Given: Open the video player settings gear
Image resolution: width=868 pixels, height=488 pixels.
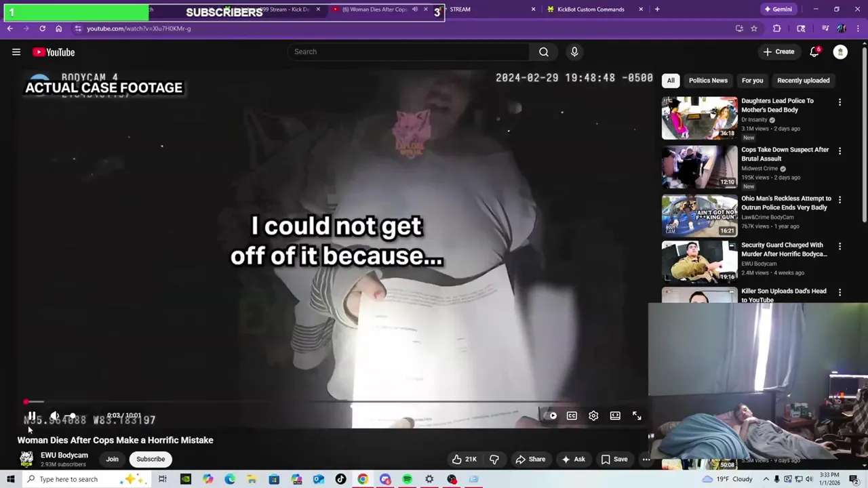Looking at the screenshot, I should 593,416.
